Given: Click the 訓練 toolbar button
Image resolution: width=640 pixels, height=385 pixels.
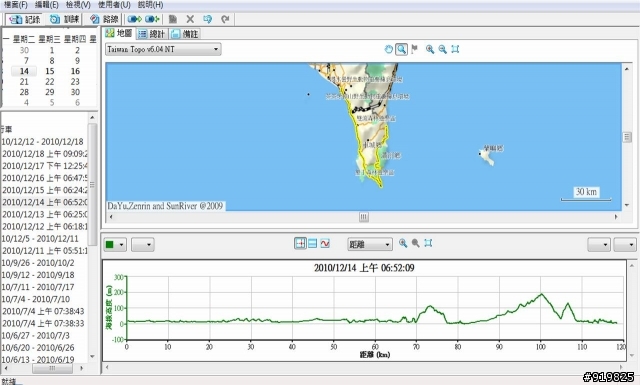Looking at the screenshot, I should [64, 19].
